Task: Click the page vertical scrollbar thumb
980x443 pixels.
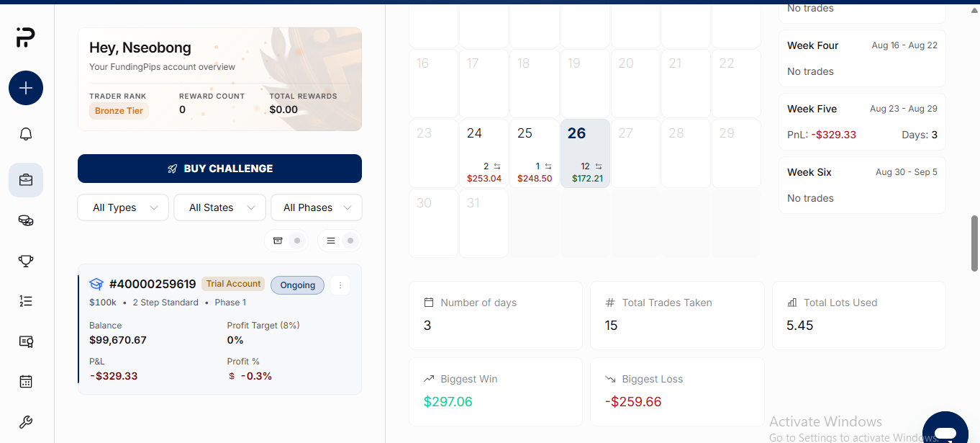Action: (x=975, y=243)
